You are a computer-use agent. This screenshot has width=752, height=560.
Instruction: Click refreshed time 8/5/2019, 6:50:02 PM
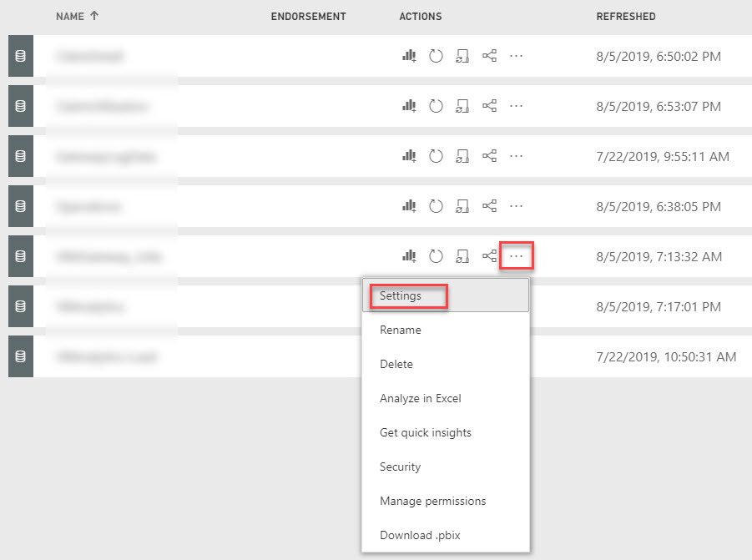659,57
